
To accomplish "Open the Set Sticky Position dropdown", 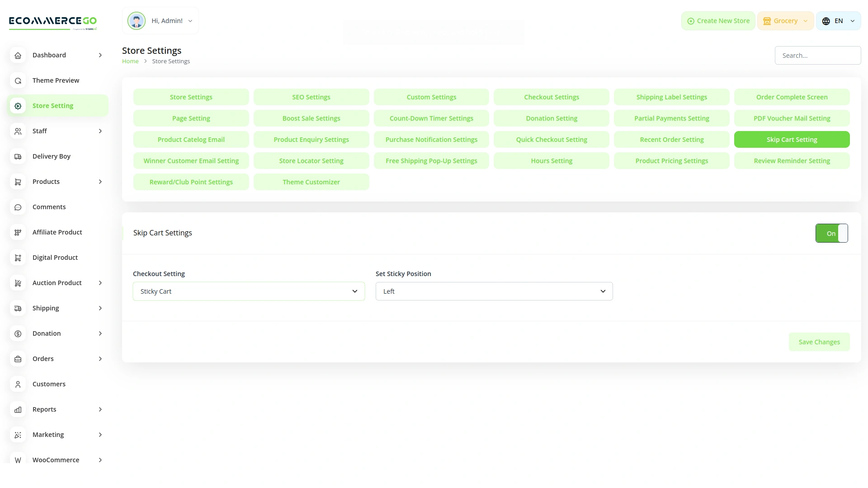I will (x=494, y=291).
